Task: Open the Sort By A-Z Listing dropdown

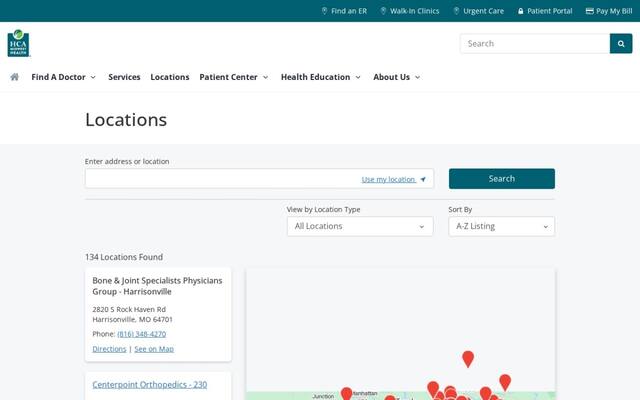Action: (x=502, y=227)
